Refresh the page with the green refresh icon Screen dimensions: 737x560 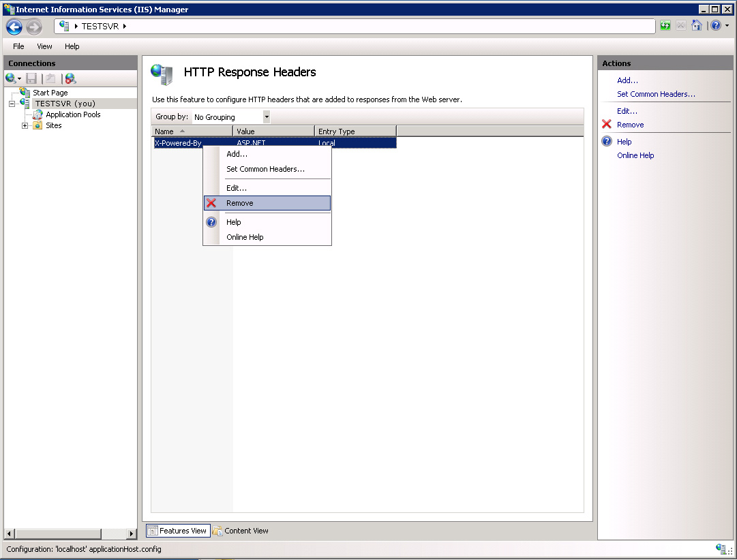665,25
